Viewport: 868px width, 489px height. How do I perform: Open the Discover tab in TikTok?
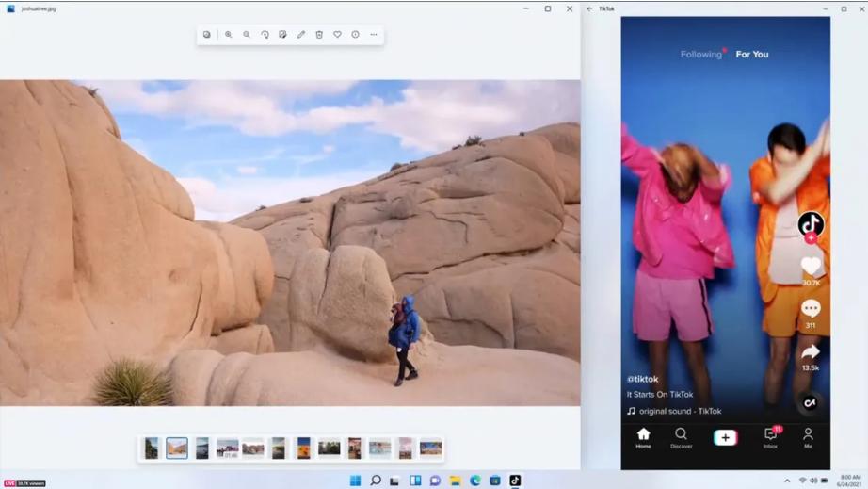[681, 438]
